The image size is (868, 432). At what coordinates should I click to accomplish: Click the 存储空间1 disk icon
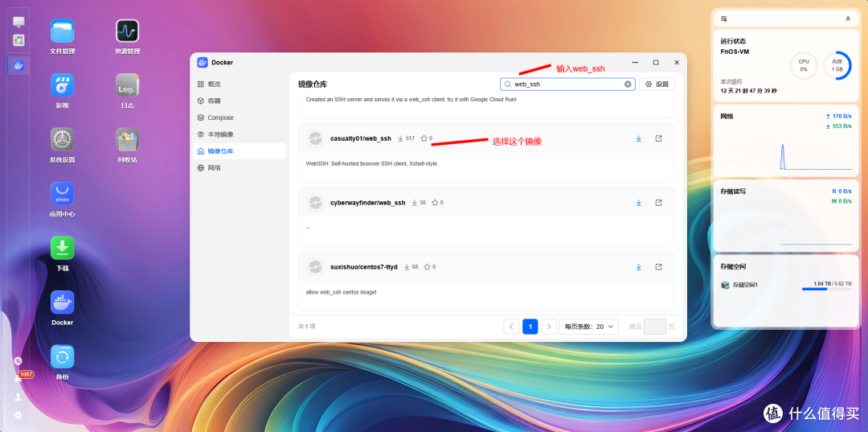[725, 285]
